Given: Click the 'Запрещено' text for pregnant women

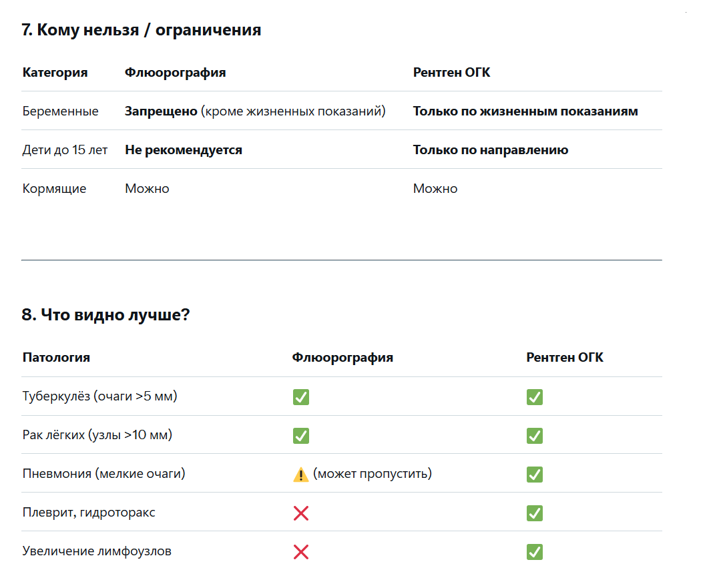Looking at the screenshot, I should coord(160,111).
